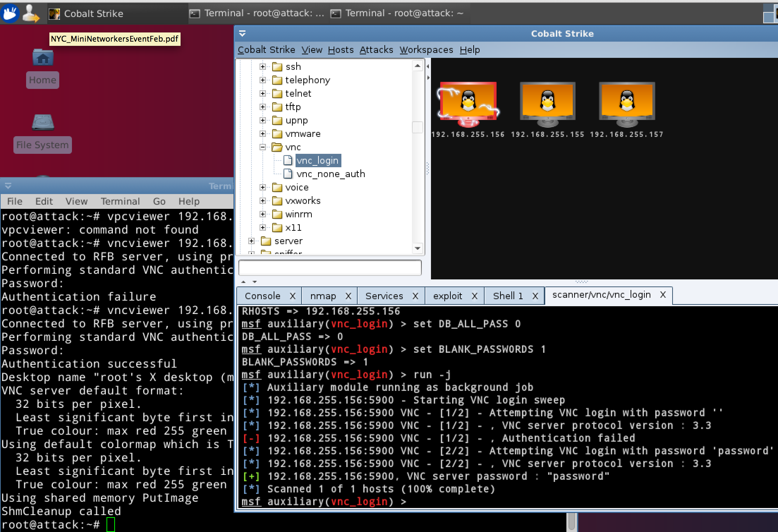Viewport: 778px width, 532px height.
Task: Click the module search input field
Action: click(330, 268)
